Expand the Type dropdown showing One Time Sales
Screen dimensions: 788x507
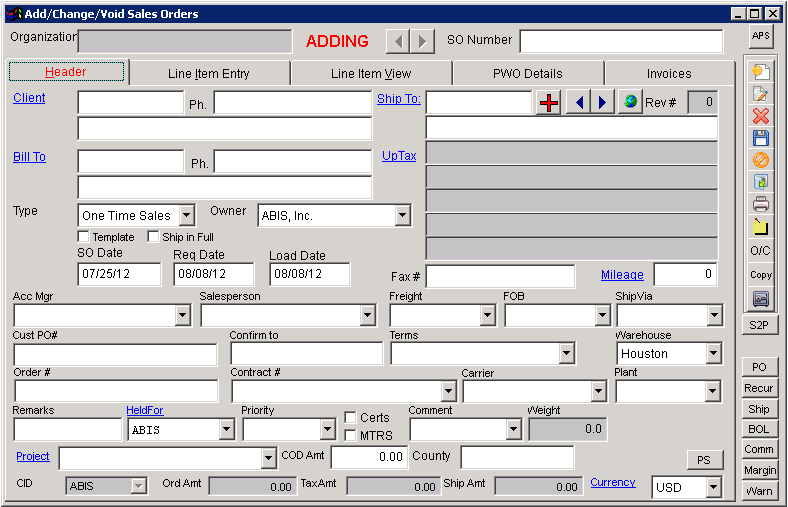tap(186, 216)
